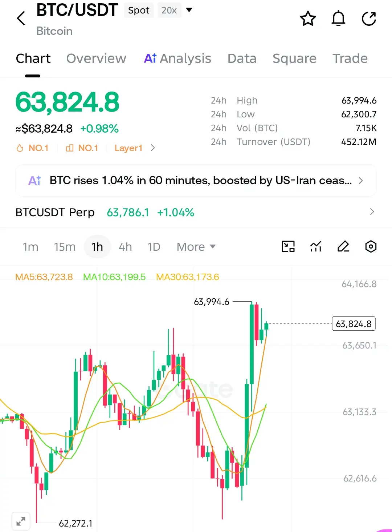The image size is (392, 532).
Task: Tap the 64,166.8 price axis label
Action: point(359,284)
